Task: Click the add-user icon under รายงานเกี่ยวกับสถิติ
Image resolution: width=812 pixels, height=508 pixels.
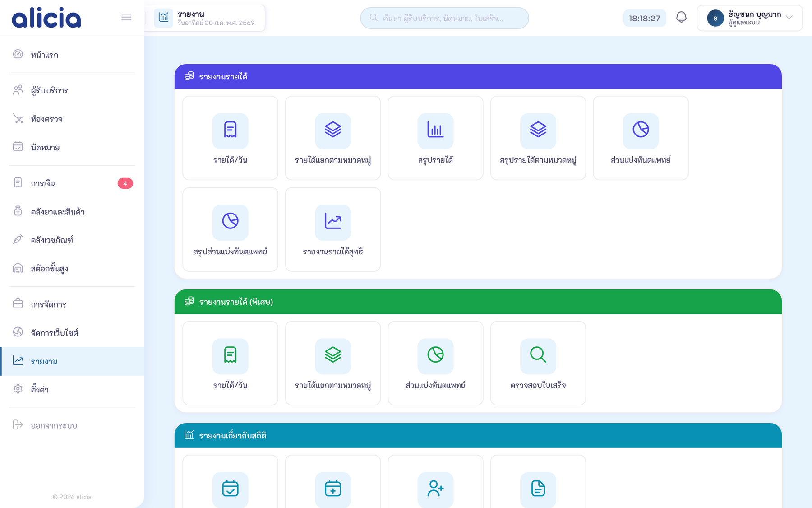Action: point(435,489)
